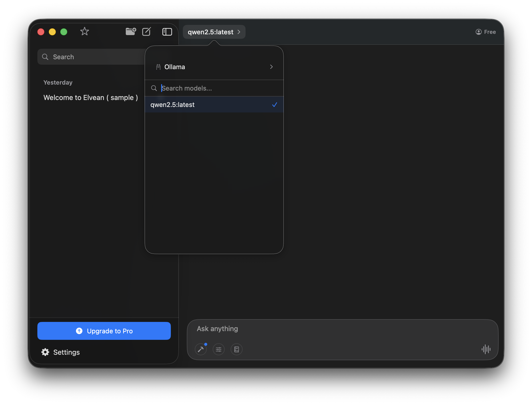Click the star favorites icon
The width and height of the screenshot is (532, 405).
click(x=84, y=31)
